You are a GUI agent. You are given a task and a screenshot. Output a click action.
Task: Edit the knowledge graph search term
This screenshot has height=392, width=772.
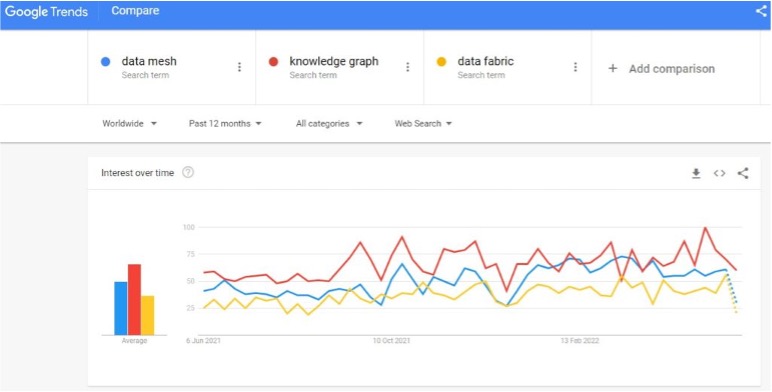[x=334, y=62]
